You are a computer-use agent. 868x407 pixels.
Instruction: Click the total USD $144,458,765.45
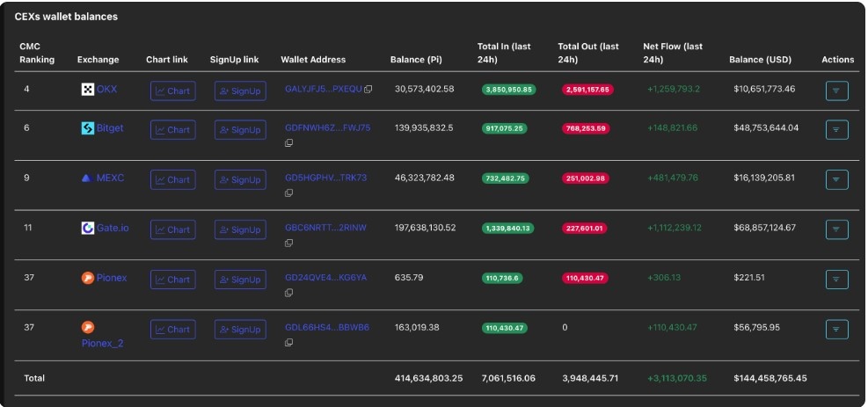(770, 379)
